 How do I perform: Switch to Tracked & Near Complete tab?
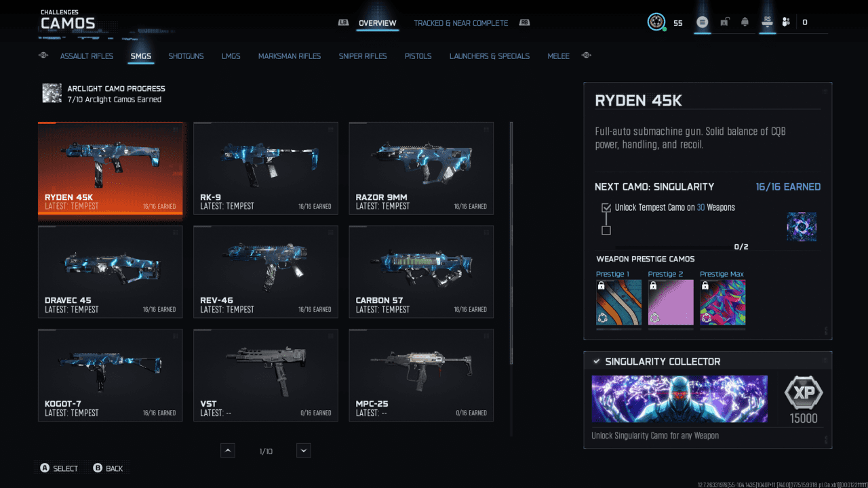(x=460, y=23)
